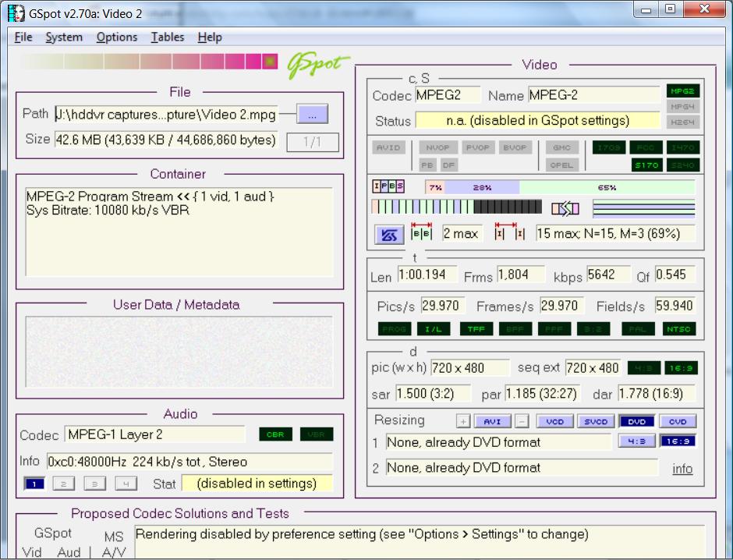Click the 1/1 file counter button

[312, 142]
